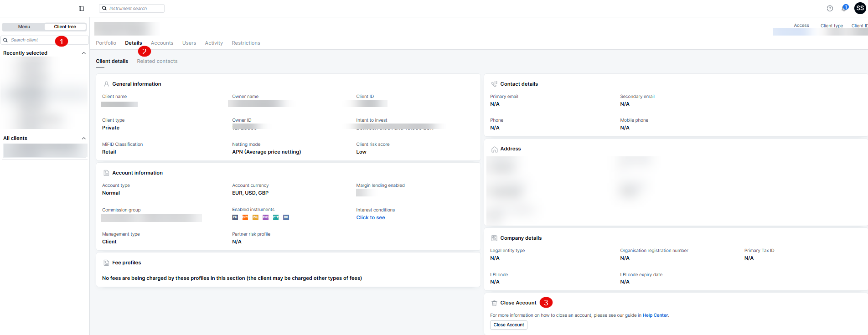The image size is (868, 335).
Task: Click the OPT options instrument badge
Action: pyautogui.click(x=245, y=217)
